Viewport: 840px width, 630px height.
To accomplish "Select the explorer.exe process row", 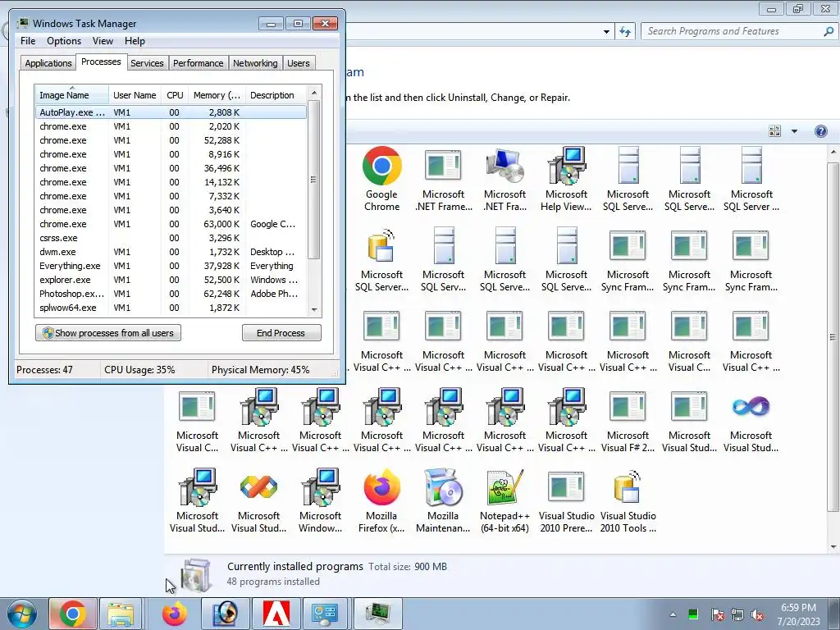I will point(171,280).
